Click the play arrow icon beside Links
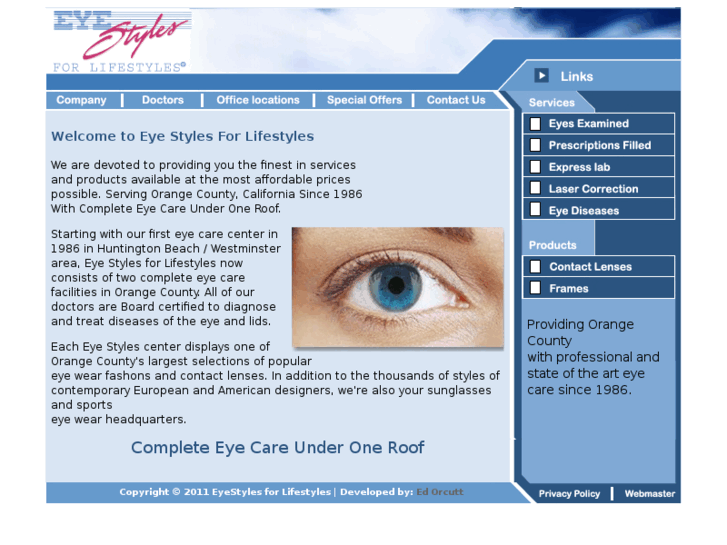 pyautogui.click(x=541, y=75)
